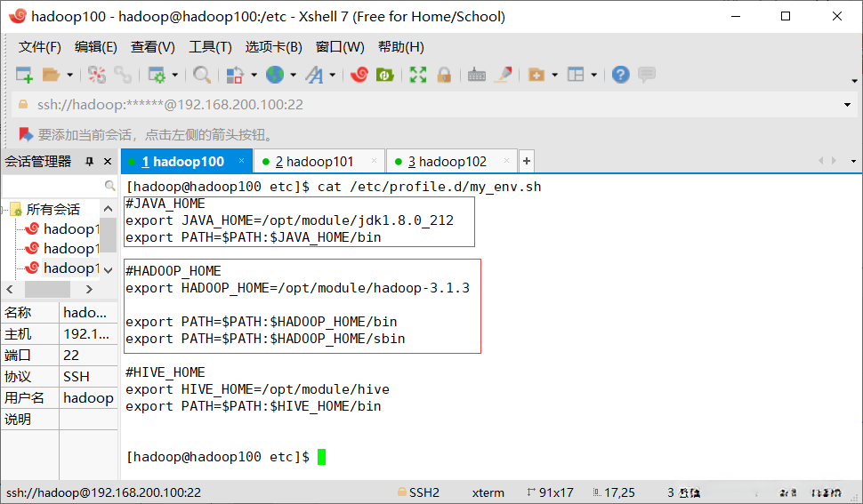
Task: Expand the layout icon dropdown arrow
Action: click(593, 75)
